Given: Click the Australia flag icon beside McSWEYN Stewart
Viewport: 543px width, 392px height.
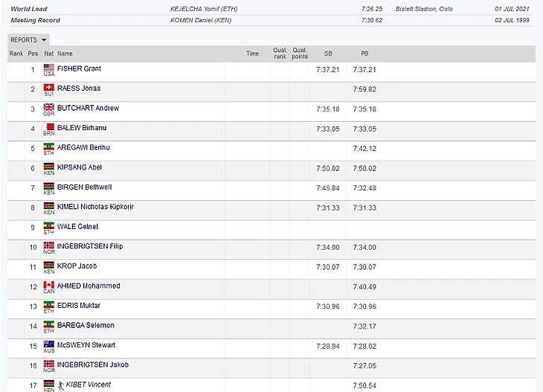Looking at the screenshot, I should pos(49,344).
